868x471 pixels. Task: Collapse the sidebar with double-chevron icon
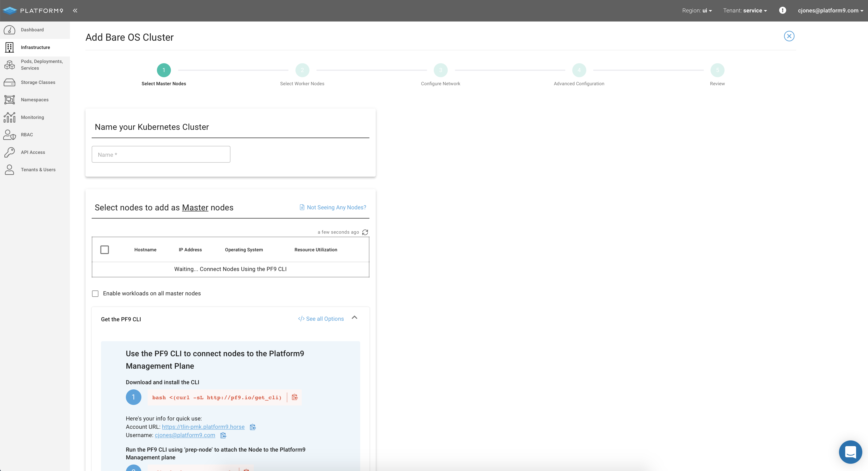(75, 10)
